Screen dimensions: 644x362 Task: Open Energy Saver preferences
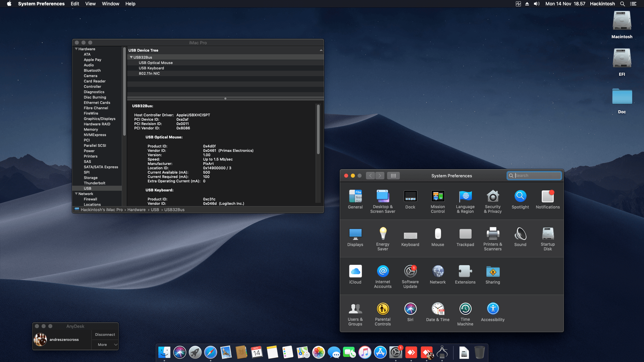pyautogui.click(x=383, y=239)
